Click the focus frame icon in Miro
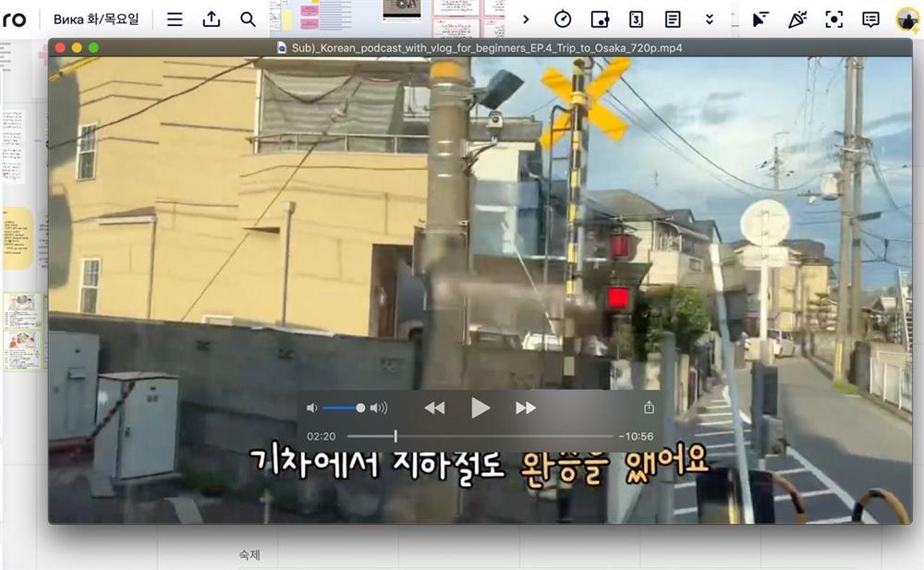924x570 pixels. click(833, 19)
